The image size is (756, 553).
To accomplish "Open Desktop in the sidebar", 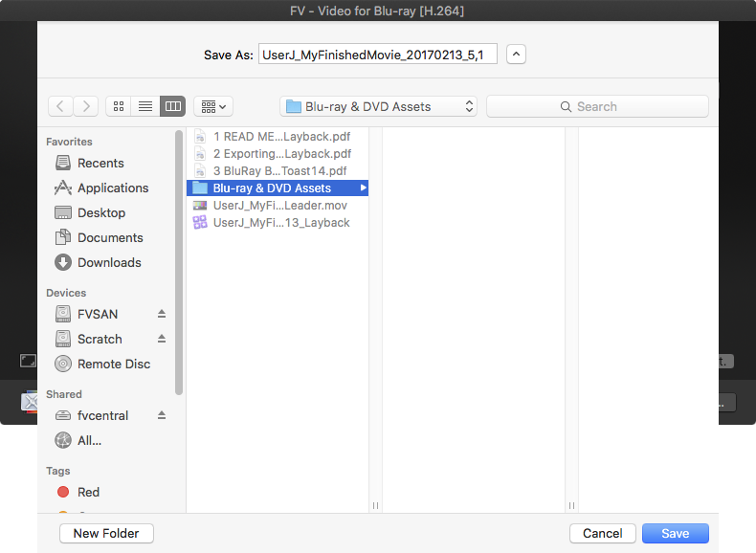I will (x=101, y=212).
